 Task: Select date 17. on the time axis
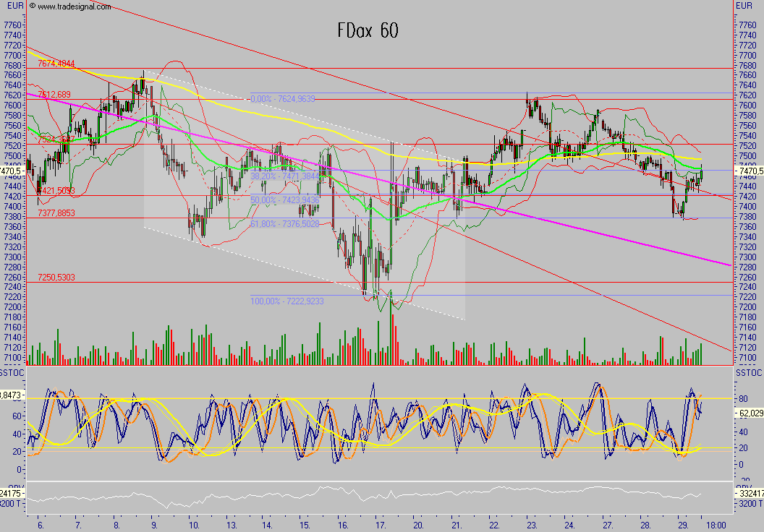pos(379,525)
